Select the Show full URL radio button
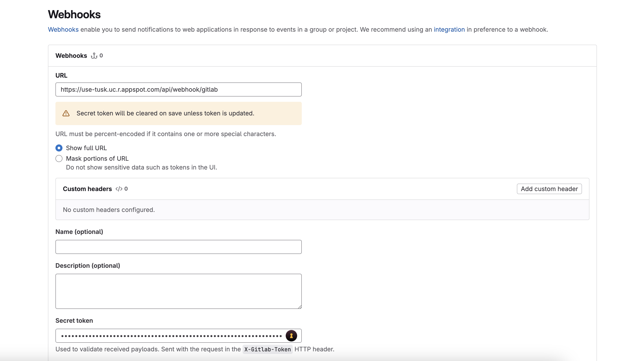This screenshot has height=361, width=644. 59,148
